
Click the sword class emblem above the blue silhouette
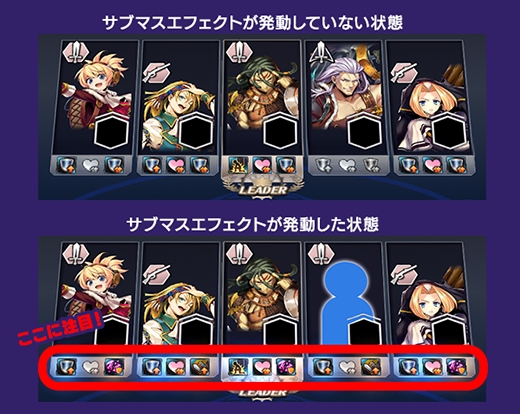pyautogui.click(x=321, y=255)
